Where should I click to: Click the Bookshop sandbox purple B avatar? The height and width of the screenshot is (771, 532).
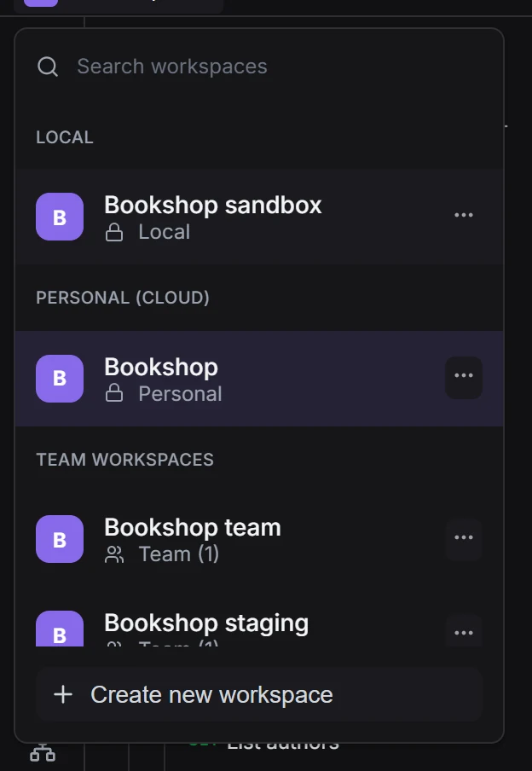[60, 217]
